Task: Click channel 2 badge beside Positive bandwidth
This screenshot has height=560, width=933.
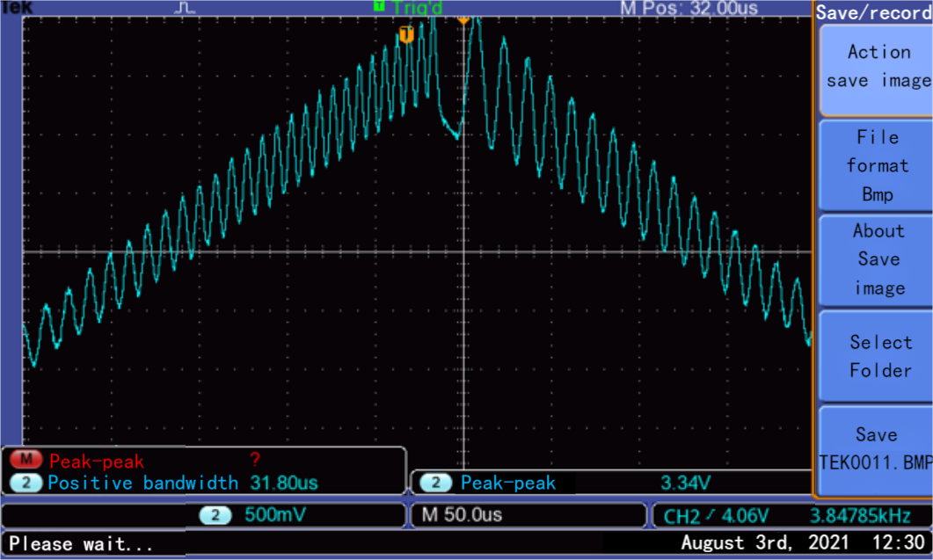Action: coord(27,483)
